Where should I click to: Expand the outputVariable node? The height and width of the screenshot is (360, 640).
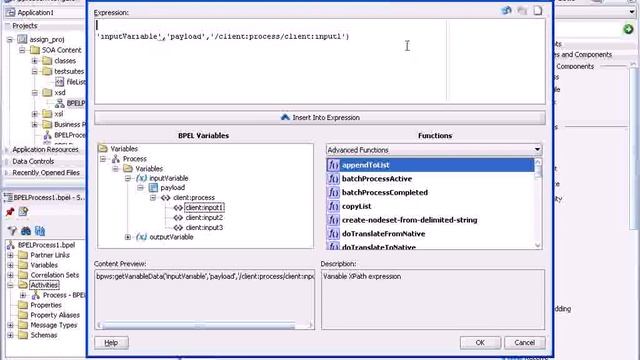(128, 237)
